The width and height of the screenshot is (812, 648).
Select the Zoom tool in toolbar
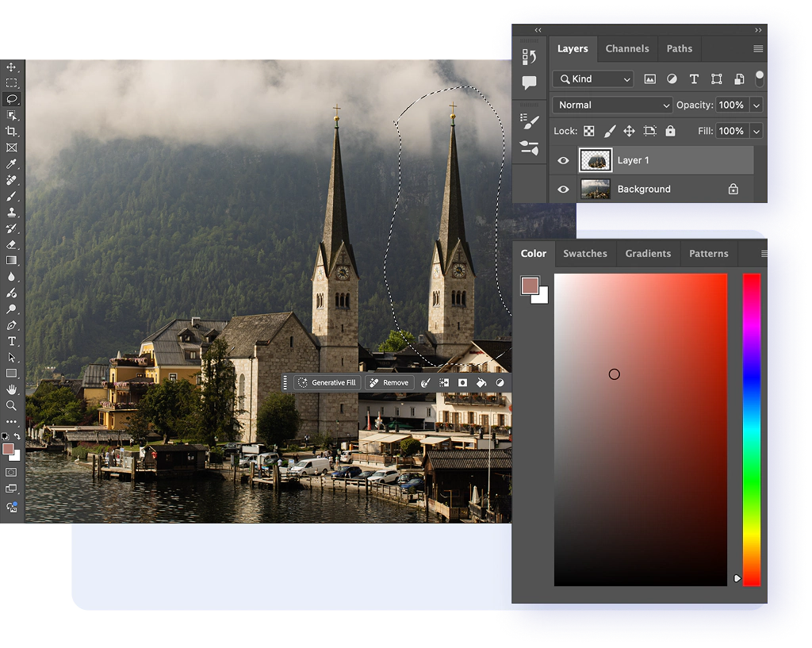tap(12, 405)
